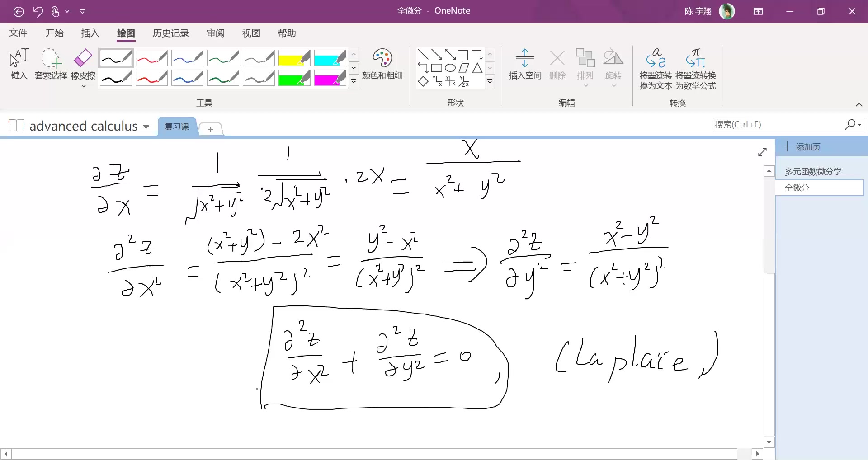Click the 搜索 search input box
This screenshot has height=460, width=868.
(778, 124)
